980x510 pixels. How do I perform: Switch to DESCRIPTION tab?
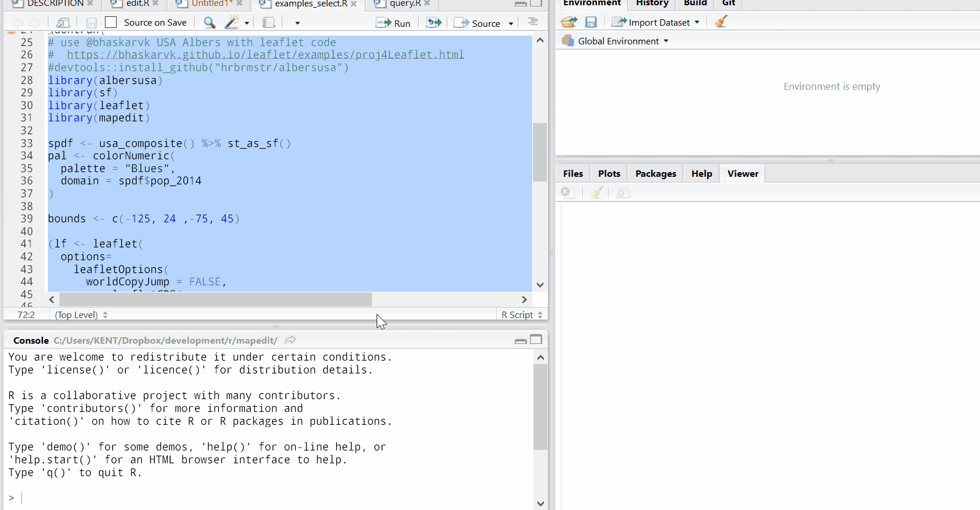tap(55, 4)
